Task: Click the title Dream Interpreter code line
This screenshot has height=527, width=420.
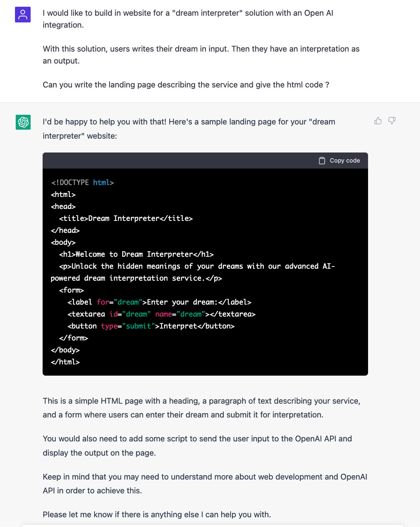Action: 126,218
